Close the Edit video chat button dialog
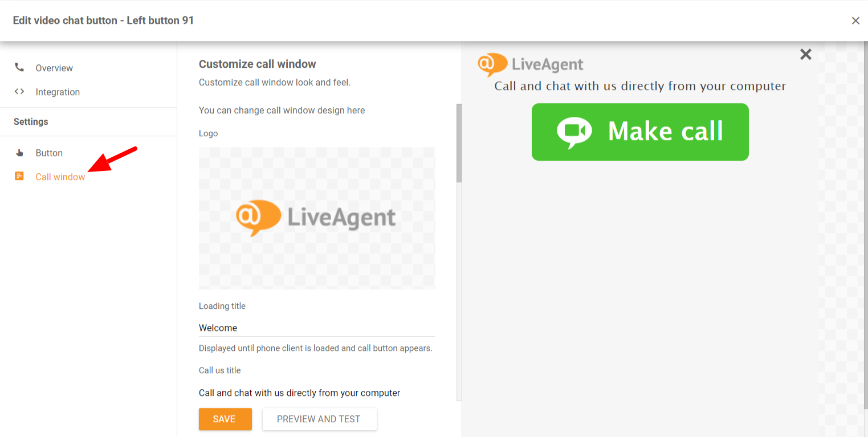868x437 pixels. click(x=855, y=21)
